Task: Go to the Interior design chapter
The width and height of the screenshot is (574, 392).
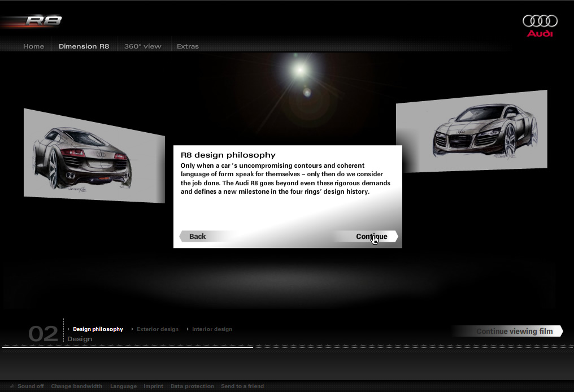Action: pyautogui.click(x=212, y=329)
